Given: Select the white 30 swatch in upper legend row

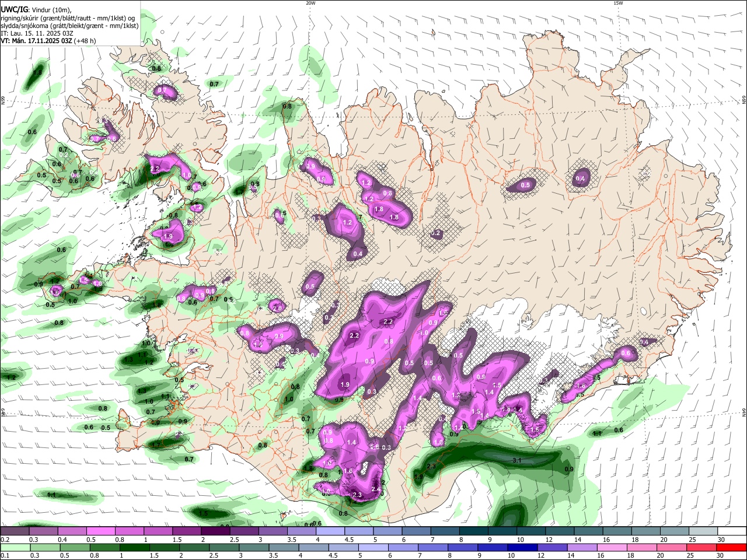Looking at the screenshot, I should 731,531.
